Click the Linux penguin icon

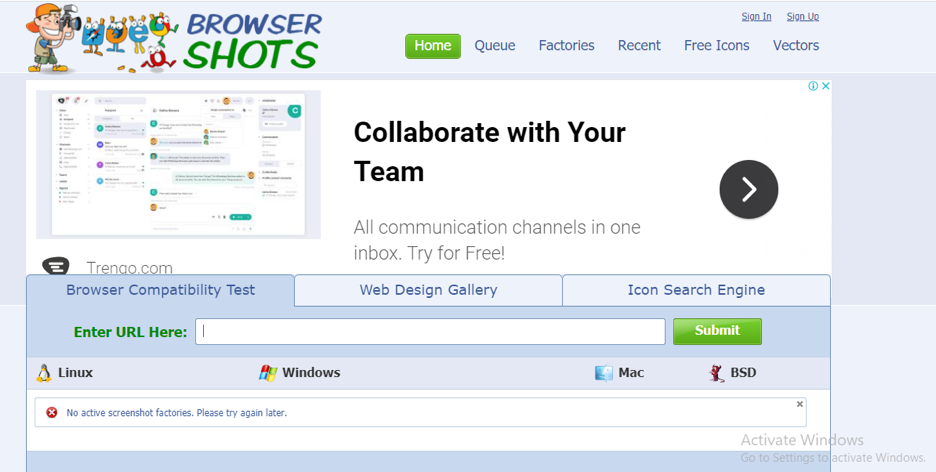coord(44,373)
